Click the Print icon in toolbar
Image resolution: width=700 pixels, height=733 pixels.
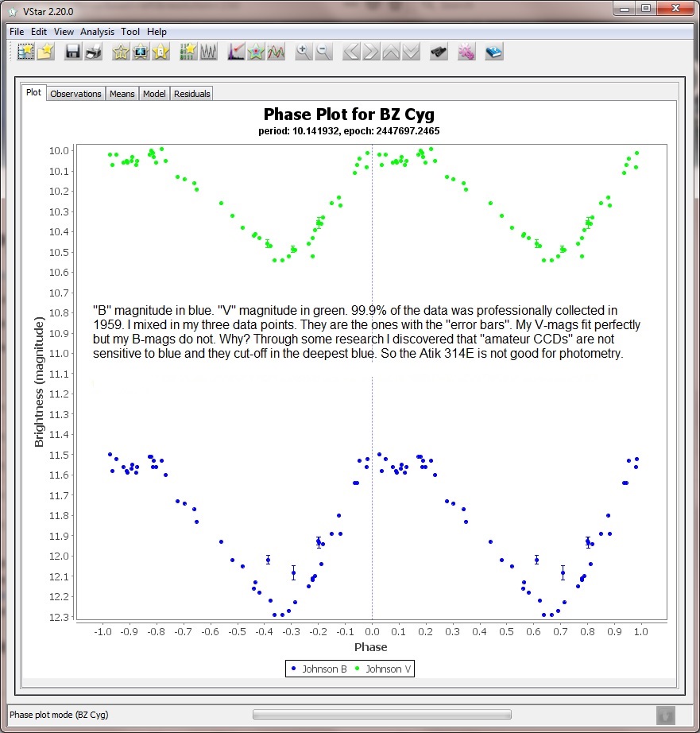click(x=93, y=52)
